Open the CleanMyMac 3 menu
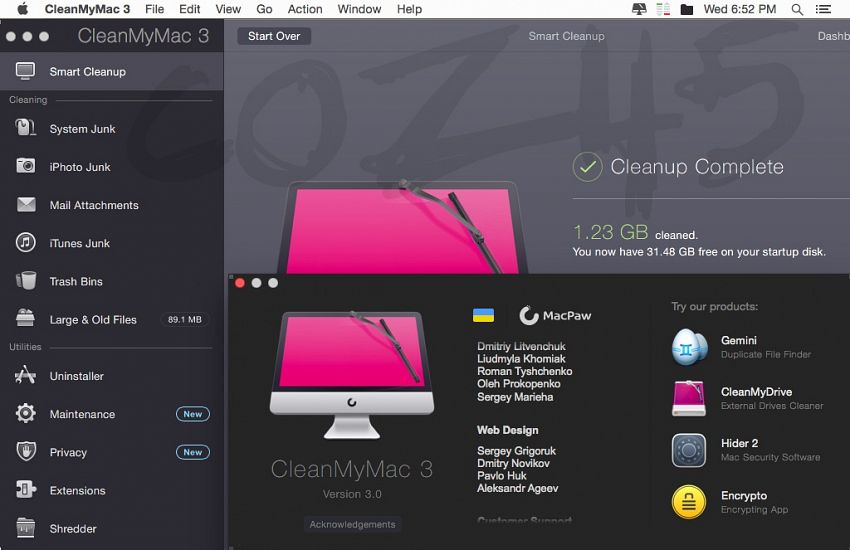This screenshot has height=550, width=850. click(87, 9)
